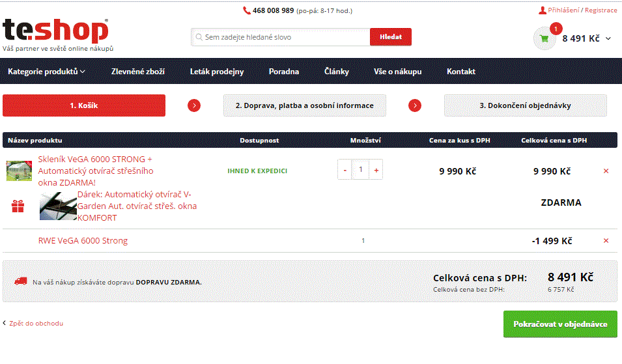The height and width of the screenshot is (364, 622).
Task: Click the phone icon beside 468 008 989
Action: coord(247,10)
